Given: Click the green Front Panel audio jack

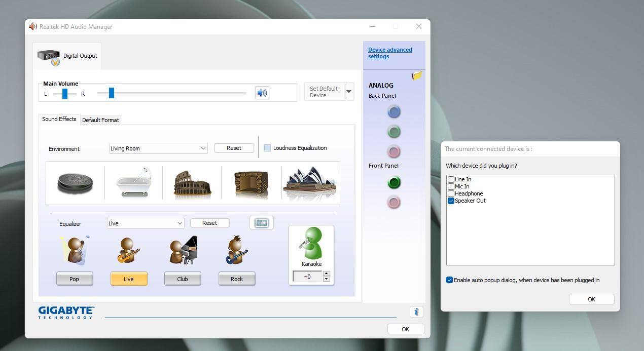Looking at the screenshot, I should click(394, 182).
